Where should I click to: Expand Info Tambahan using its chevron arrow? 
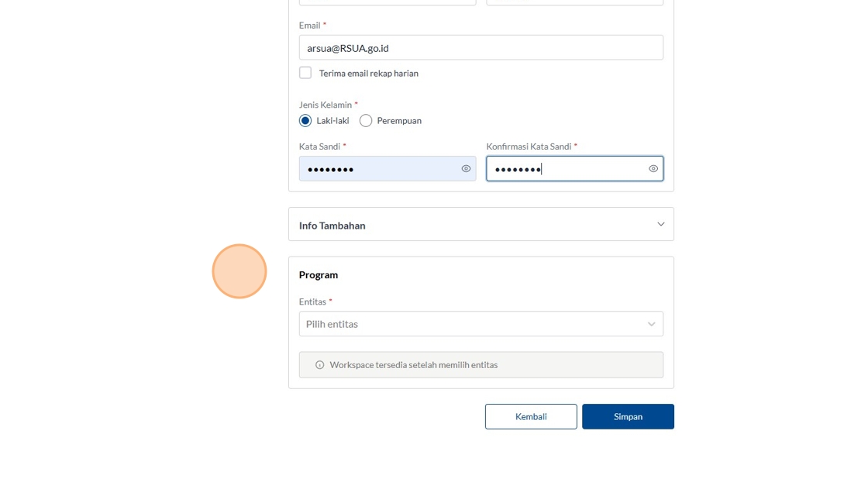pos(660,225)
